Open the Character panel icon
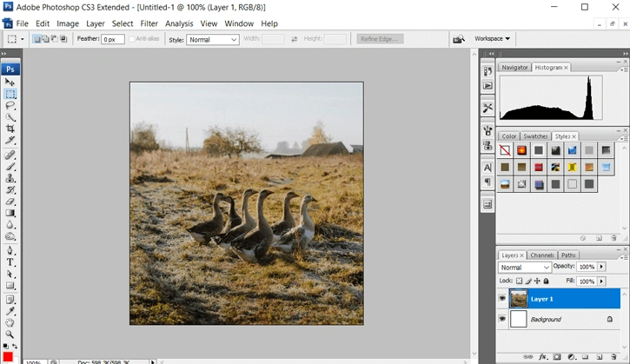This screenshot has height=364, width=630. pos(487,168)
